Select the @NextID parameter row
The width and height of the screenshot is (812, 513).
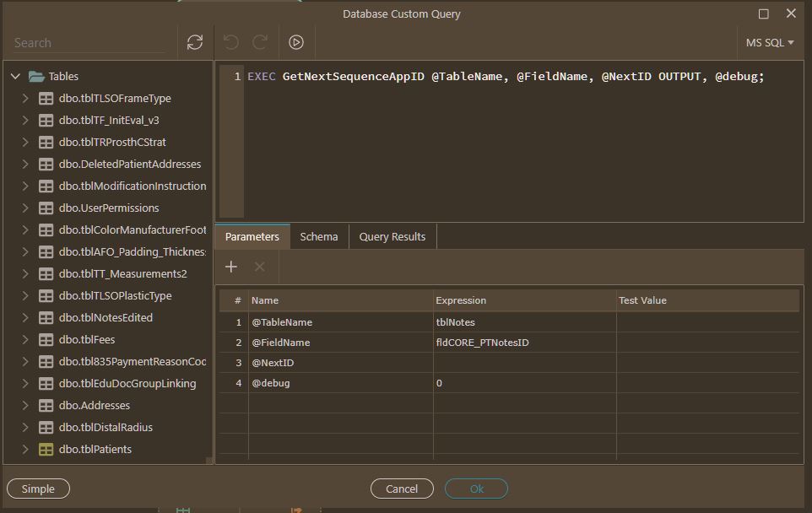510,363
